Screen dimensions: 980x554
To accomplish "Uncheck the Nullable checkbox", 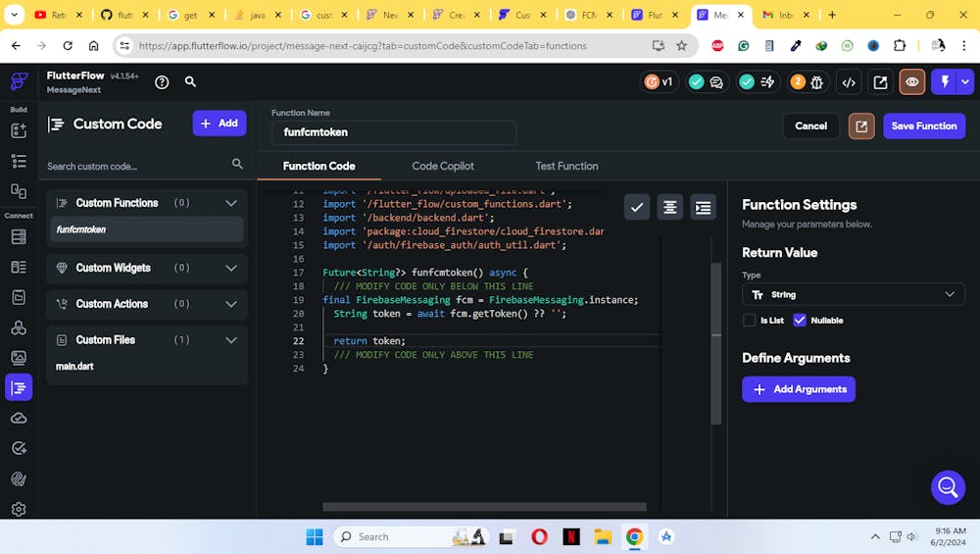I will tap(800, 320).
